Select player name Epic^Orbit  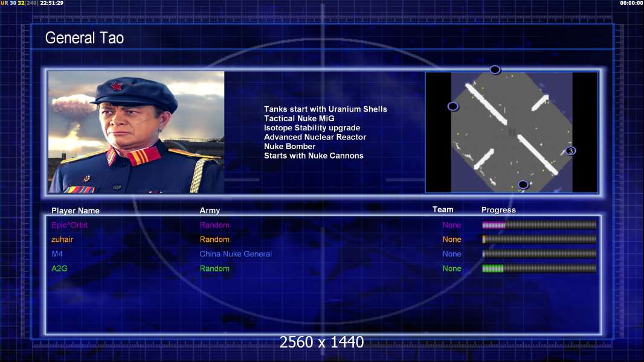tap(69, 225)
